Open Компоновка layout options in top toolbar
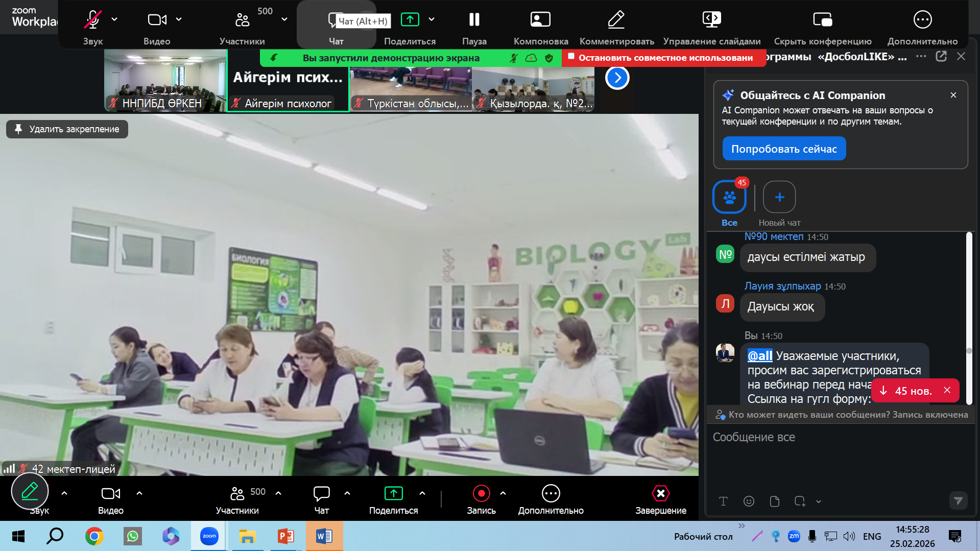The width and height of the screenshot is (980, 551). [x=540, y=27]
